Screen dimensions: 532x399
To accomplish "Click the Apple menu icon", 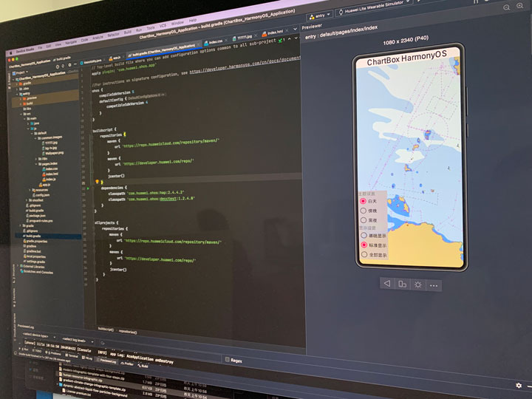I will click(11, 52).
